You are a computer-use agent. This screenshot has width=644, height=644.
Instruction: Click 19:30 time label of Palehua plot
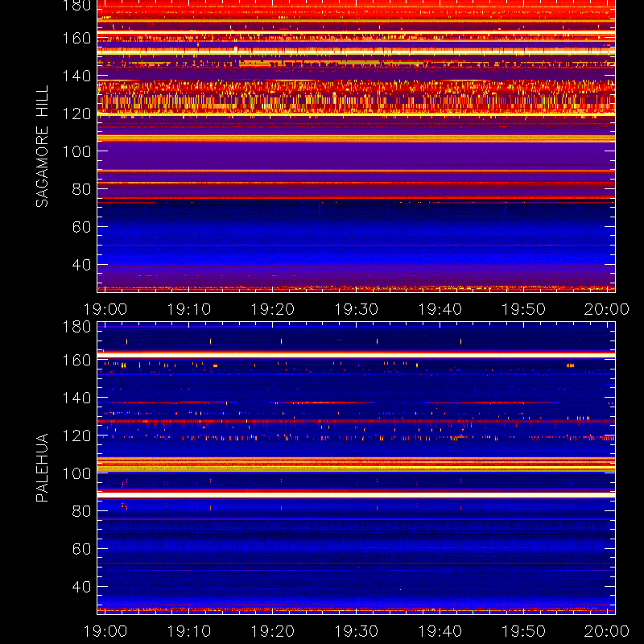[x=356, y=631]
